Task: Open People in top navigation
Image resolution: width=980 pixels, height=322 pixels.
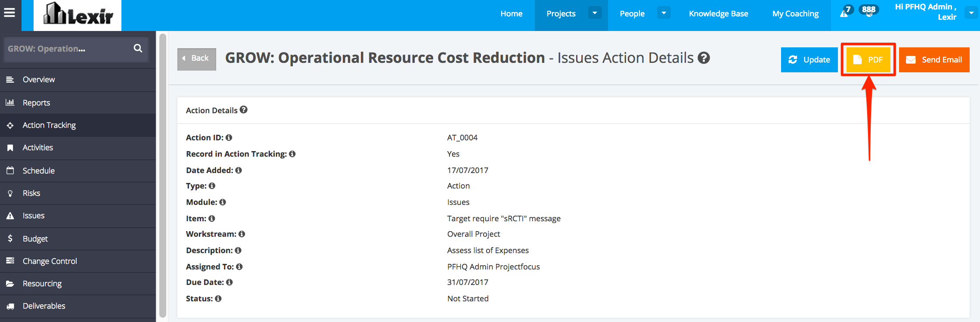Action: point(632,14)
